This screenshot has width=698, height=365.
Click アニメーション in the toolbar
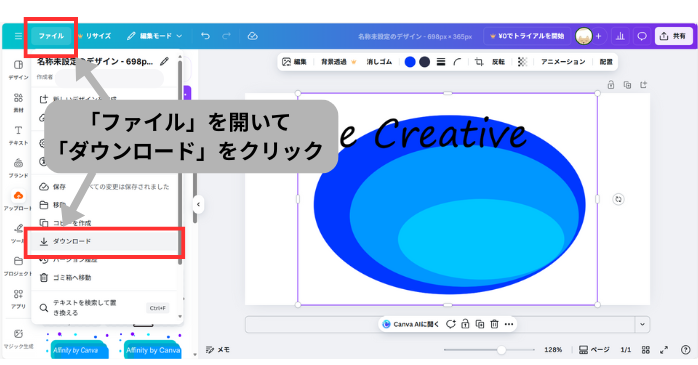[563, 62]
